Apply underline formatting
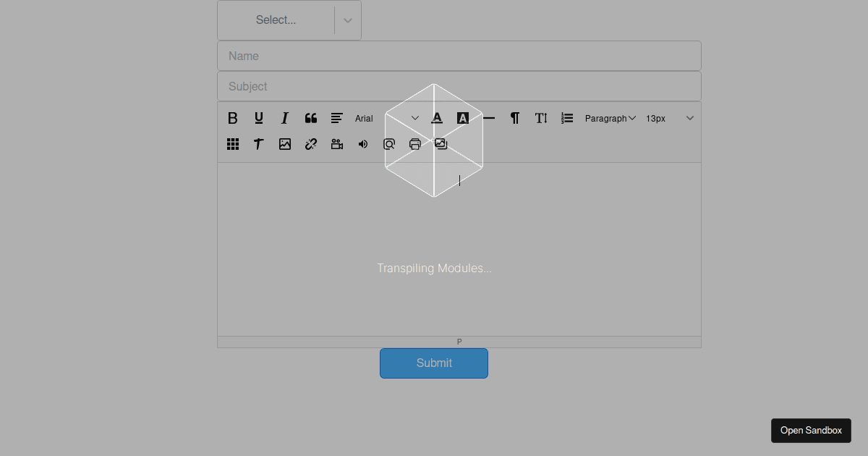This screenshot has width=868, height=456. coord(259,118)
